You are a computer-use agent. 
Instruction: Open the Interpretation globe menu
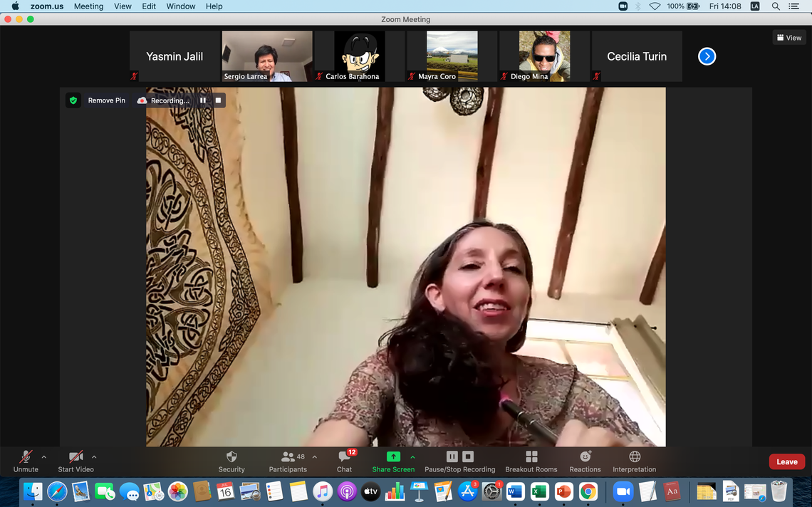tap(634, 461)
